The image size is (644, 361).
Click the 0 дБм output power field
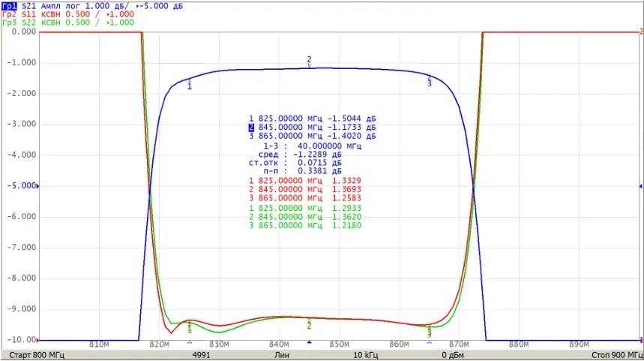(x=453, y=355)
